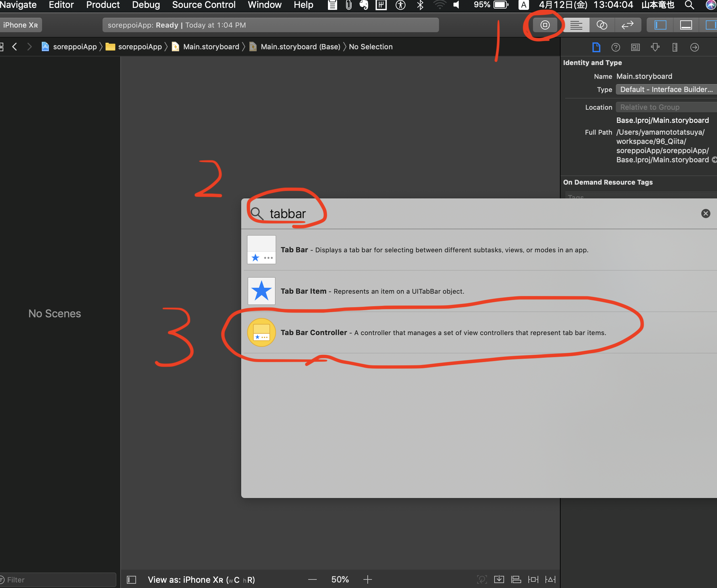Zoom in the canvas with plus
The width and height of the screenshot is (717, 588).
[x=367, y=580]
